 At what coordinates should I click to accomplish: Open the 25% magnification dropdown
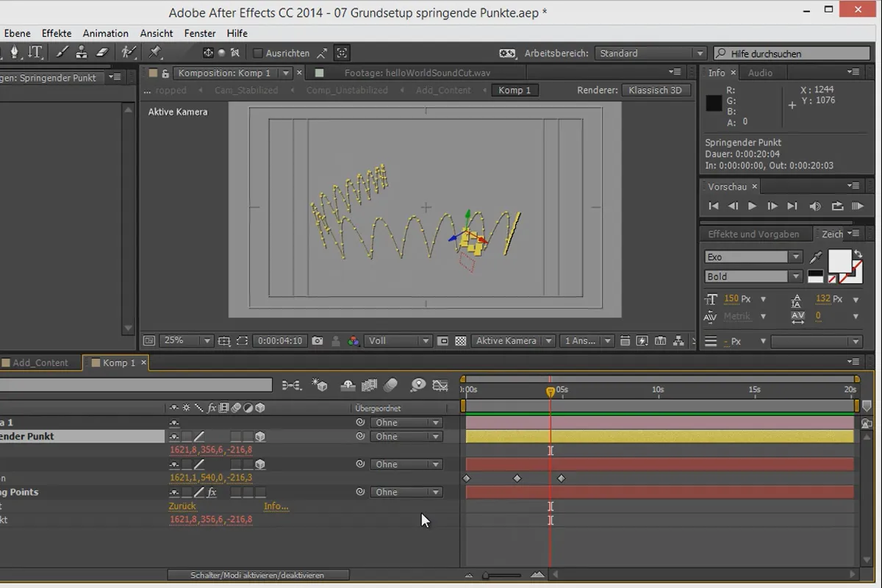click(187, 341)
